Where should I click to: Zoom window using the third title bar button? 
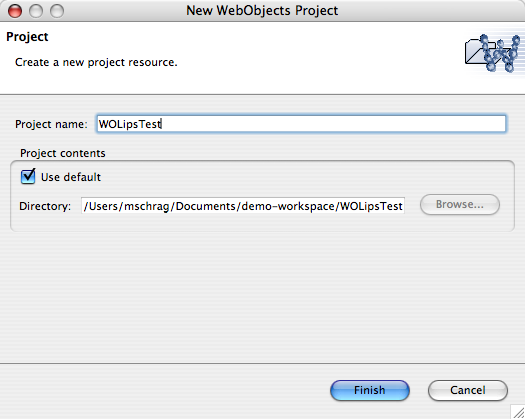(57, 11)
